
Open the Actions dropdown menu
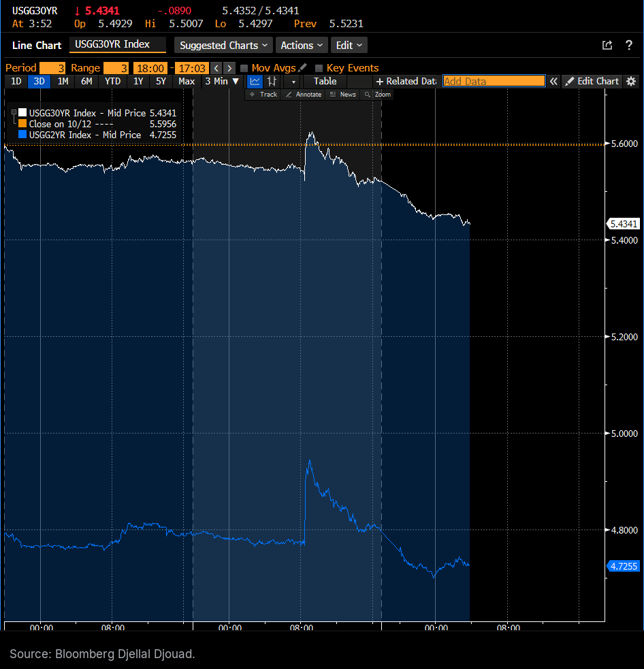pos(302,45)
